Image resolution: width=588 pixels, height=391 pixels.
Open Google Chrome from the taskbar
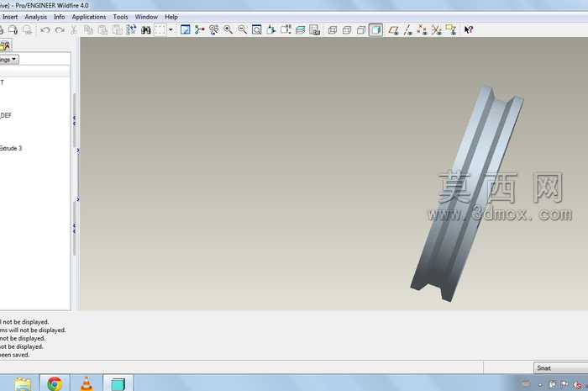coord(55,384)
